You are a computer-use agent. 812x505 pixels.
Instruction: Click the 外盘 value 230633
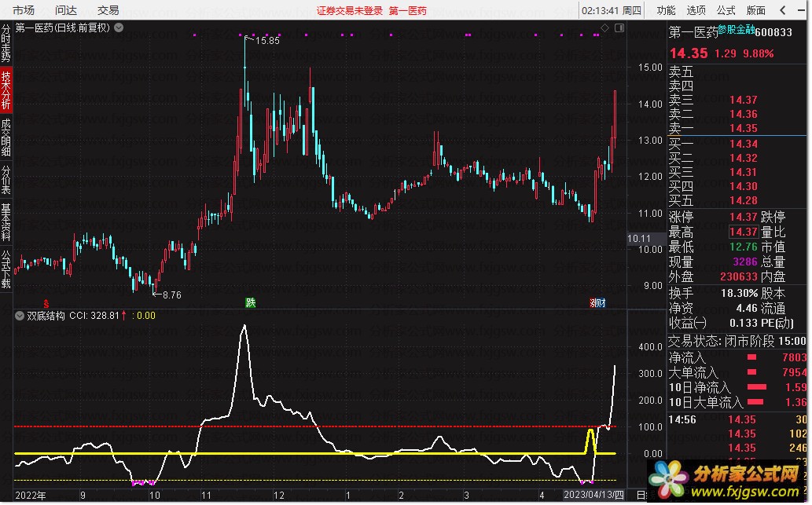(738, 276)
